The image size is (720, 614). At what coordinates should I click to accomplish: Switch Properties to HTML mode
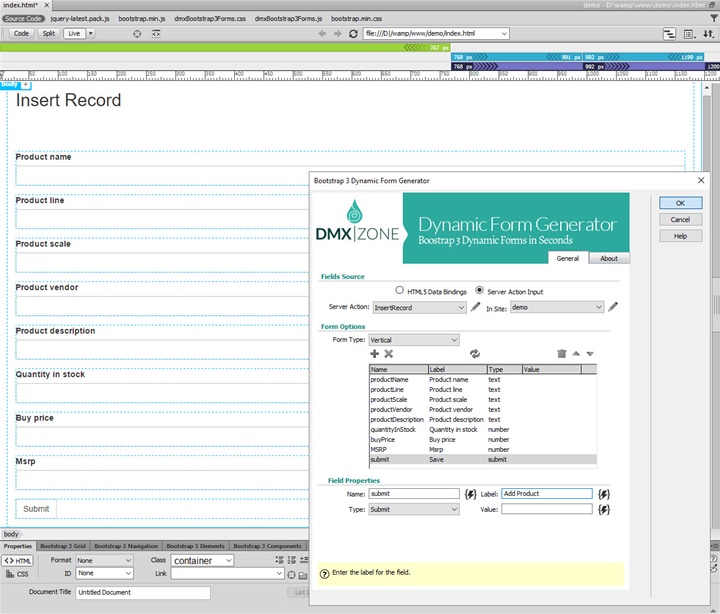tap(17, 561)
